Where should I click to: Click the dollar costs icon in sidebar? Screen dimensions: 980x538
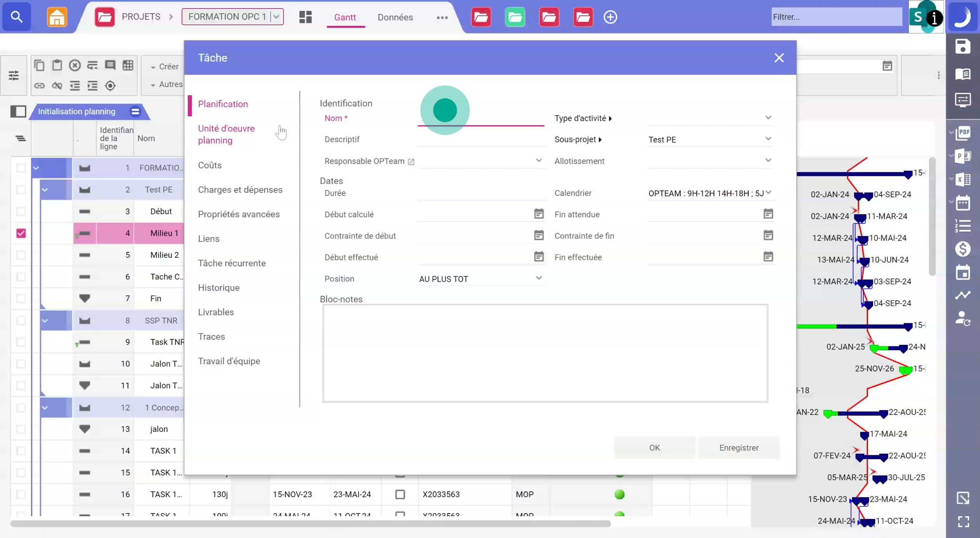(x=962, y=249)
